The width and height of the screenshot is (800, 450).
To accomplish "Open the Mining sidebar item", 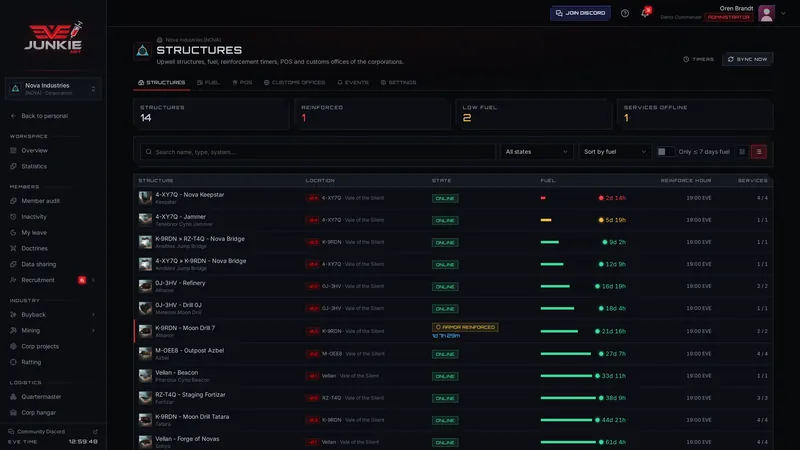I will point(30,331).
